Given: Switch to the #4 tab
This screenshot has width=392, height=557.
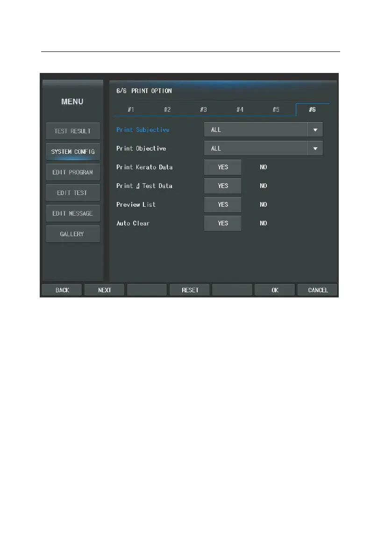Looking at the screenshot, I should tap(240, 109).
